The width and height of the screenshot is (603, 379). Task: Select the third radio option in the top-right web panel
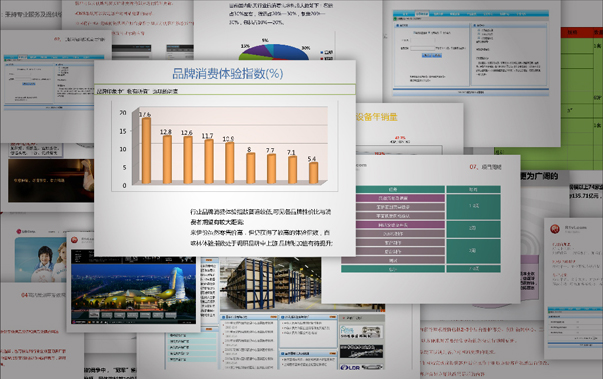click(x=479, y=38)
